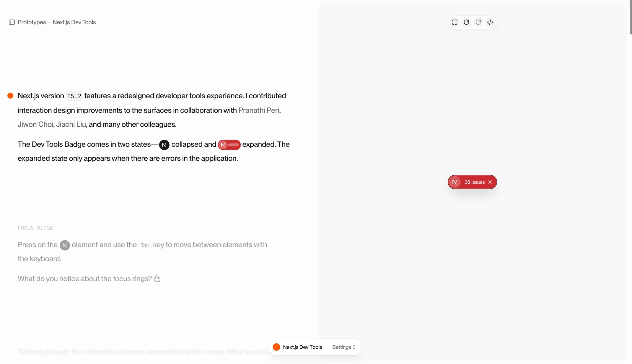Open the prototype in a new window
The height and width of the screenshot is (364, 632).
pos(478,22)
